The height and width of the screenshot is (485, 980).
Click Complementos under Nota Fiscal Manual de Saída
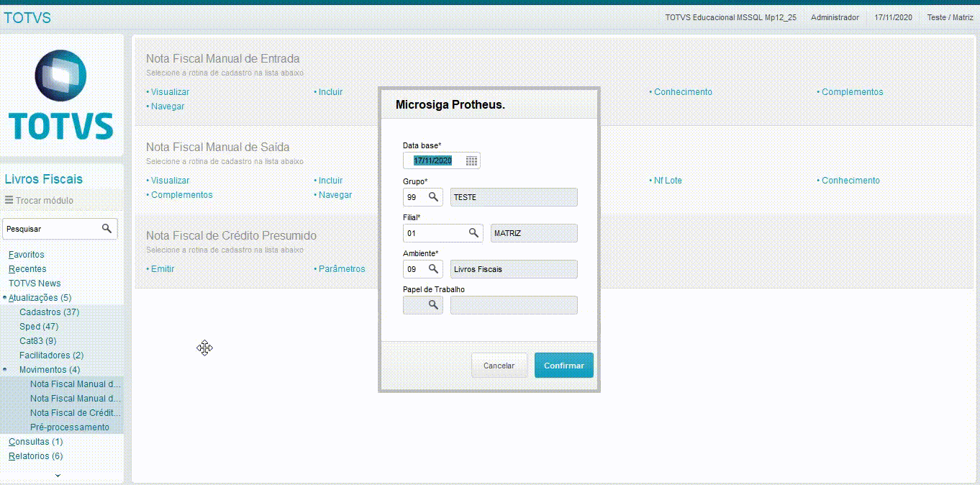pyautogui.click(x=181, y=194)
